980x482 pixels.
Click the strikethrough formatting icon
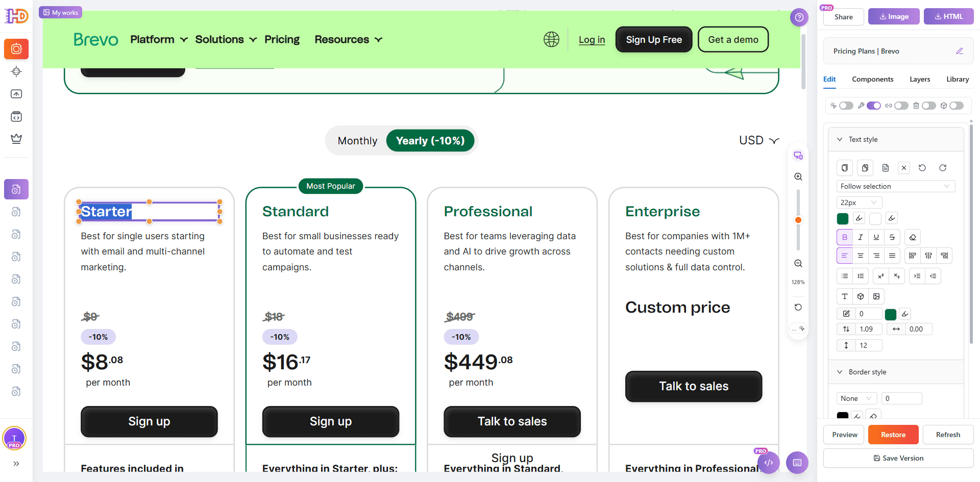click(892, 237)
